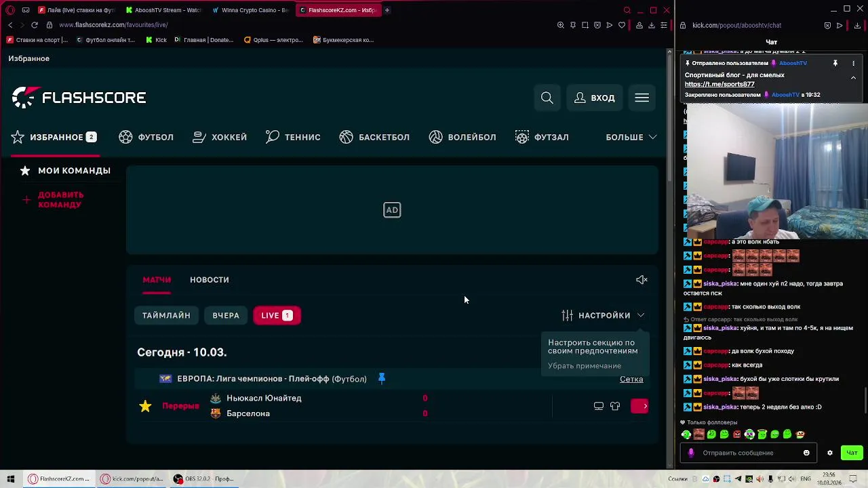Collapse pinned message chevron in Kick chat

[x=853, y=78]
